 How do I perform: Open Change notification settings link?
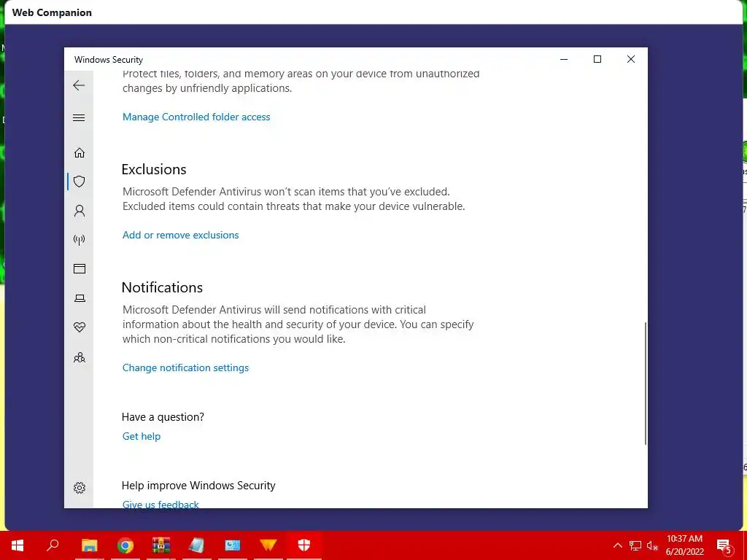[x=185, y=367]
